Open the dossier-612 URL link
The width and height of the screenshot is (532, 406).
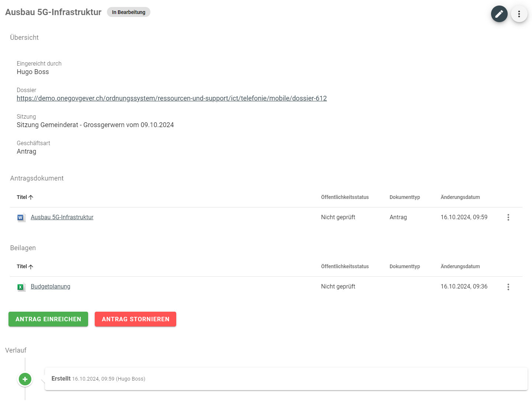point(171,98)
